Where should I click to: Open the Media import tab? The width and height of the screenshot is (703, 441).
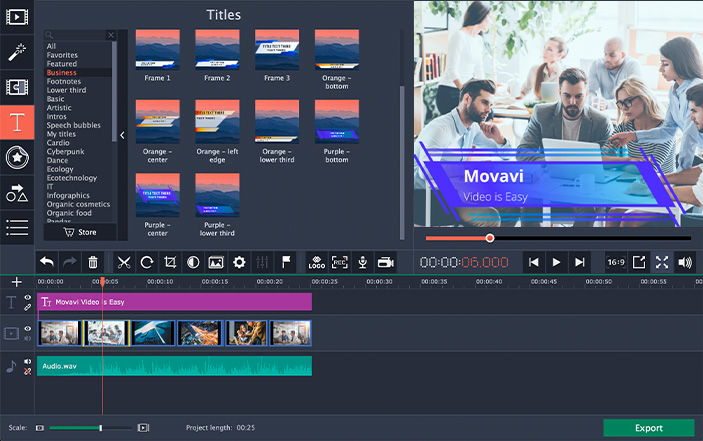17,17
